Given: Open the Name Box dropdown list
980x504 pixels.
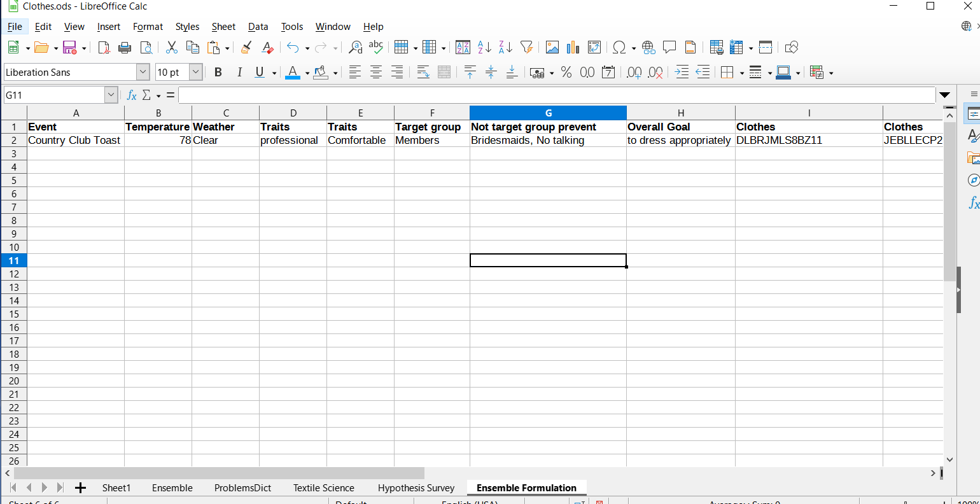Looking at the screenshot, I should [x=111, y=95].
